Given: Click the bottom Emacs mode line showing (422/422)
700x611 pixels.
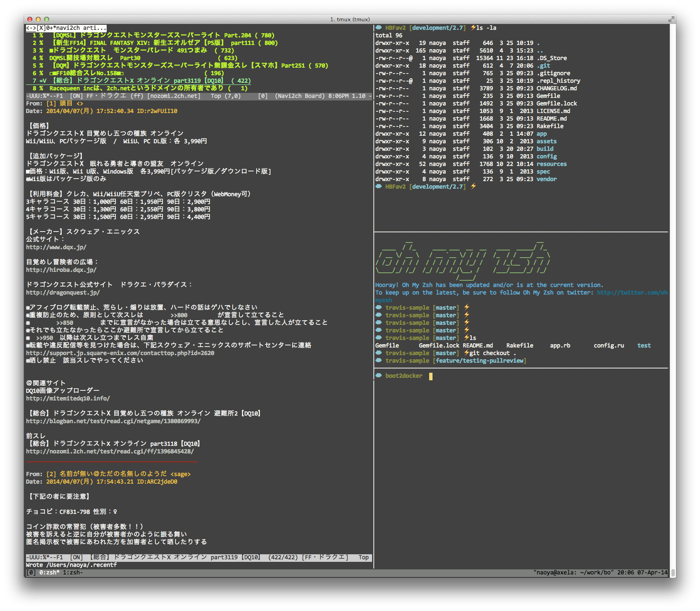Looking at the screenshot, I should tap(199, 557).
